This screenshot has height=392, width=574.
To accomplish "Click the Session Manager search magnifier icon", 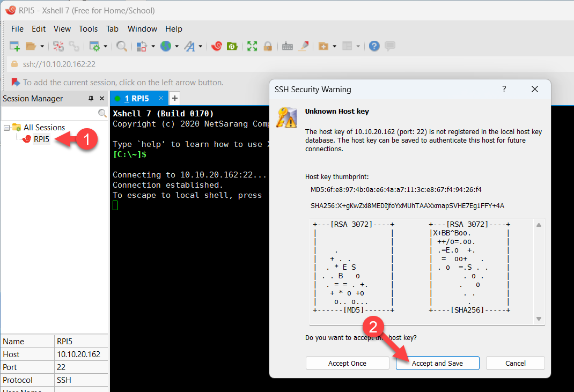I will pyautogui.click(x=102, y=114).
